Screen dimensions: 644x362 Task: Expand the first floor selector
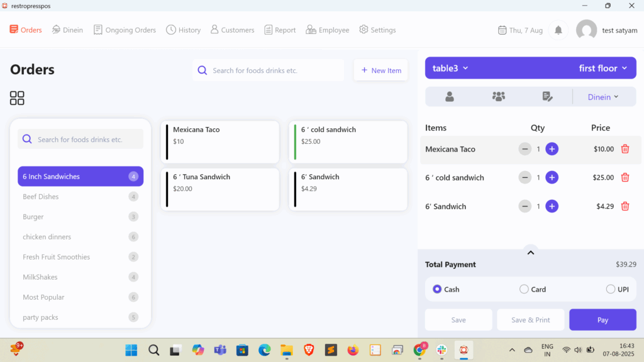tap(602, 68)
